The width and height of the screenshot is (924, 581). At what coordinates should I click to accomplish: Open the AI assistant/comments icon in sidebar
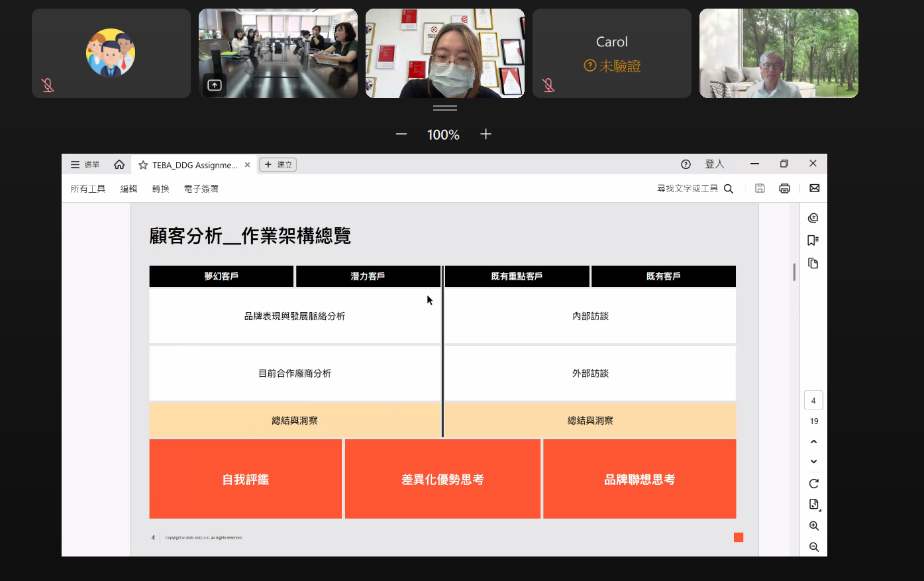(x=813, y=218)
